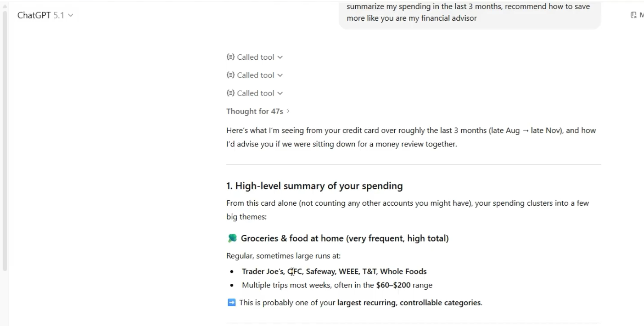
Task: Expand the third Called tool chevron
Action: click(x=280, y=93)
